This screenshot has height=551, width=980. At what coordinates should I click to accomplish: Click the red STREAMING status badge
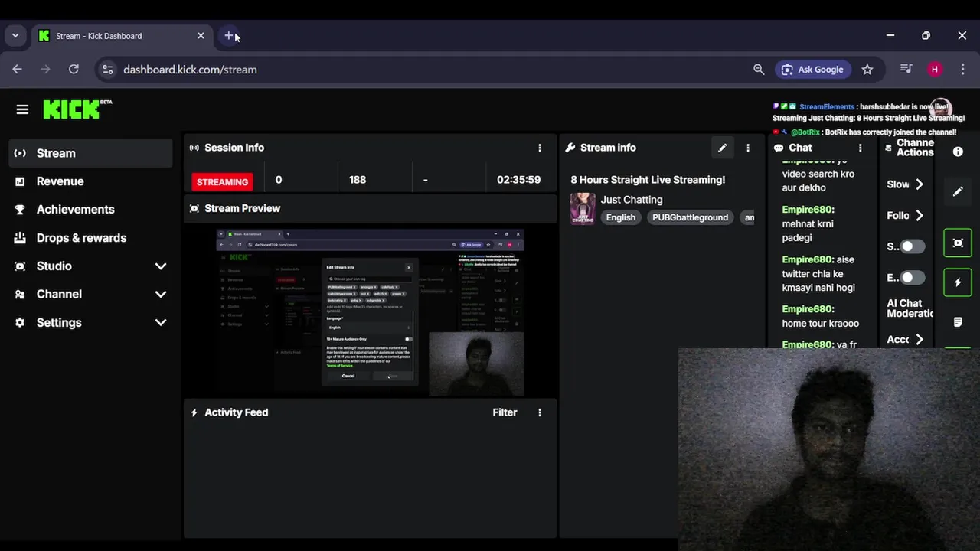click(222, 181)
